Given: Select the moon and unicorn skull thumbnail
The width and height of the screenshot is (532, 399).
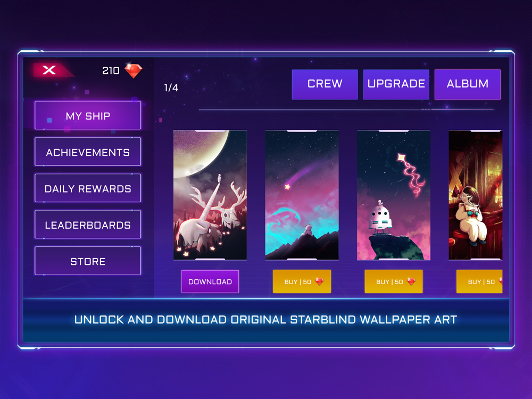Looking at the screenshot, I should [x=210, y=195].
